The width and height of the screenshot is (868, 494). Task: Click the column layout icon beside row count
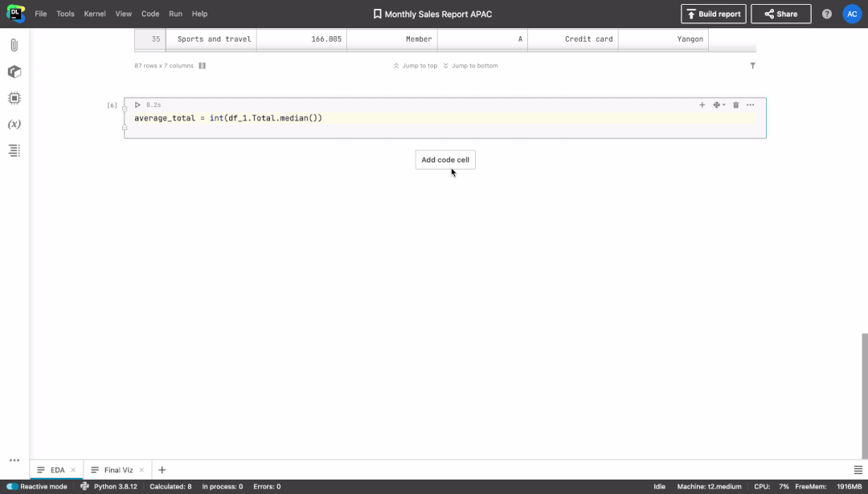coord(202,66)
